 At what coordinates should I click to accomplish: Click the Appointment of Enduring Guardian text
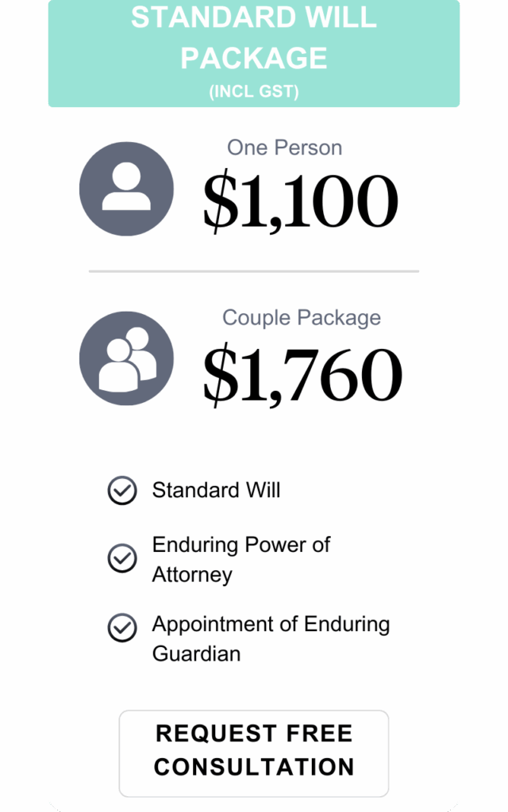tap(271, 638)
